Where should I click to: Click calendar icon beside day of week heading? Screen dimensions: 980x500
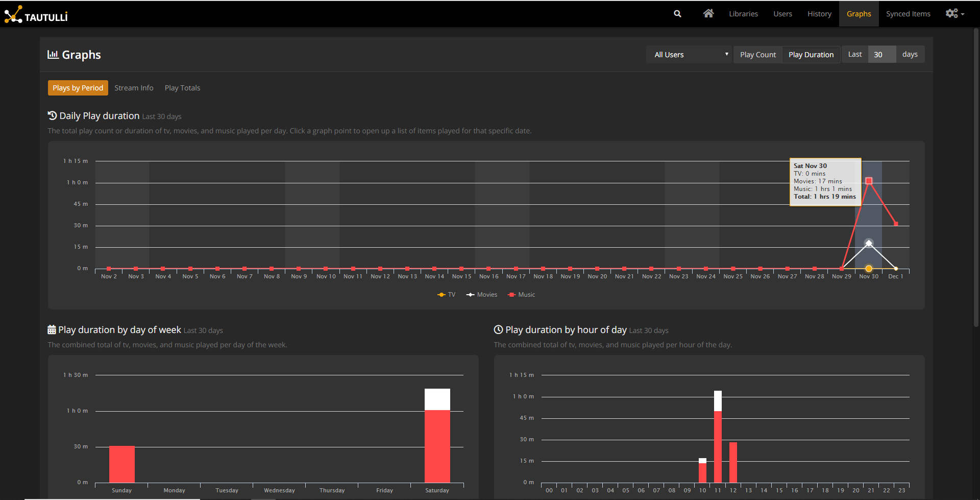click(52, 329)
